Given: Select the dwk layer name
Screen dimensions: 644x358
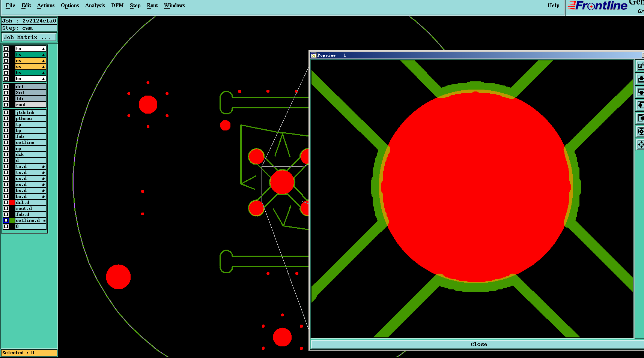Looking at the screenshot, I should coord(30,154).
